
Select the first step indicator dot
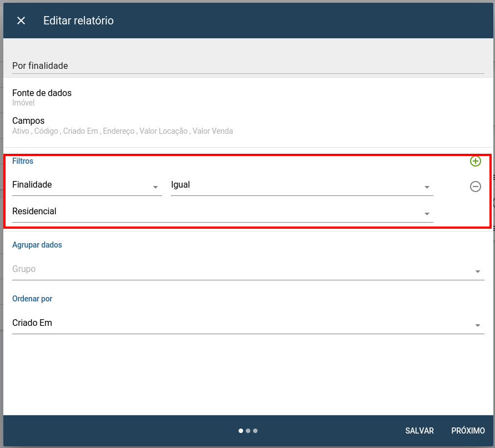tap(240, 431)
